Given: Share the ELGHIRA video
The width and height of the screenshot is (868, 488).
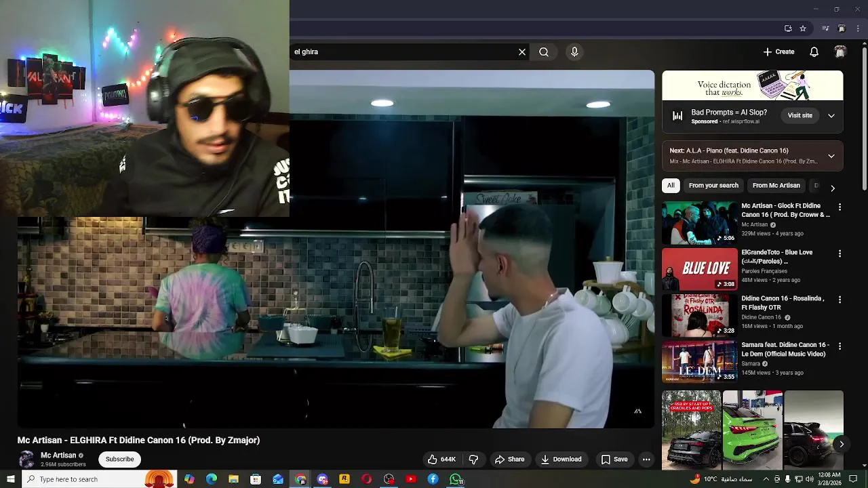Looking at the screenshot, I should [509, 459].
